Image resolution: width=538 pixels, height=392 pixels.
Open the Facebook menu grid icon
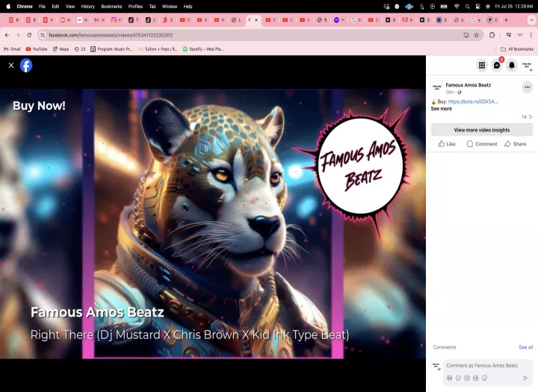(482, 65)
